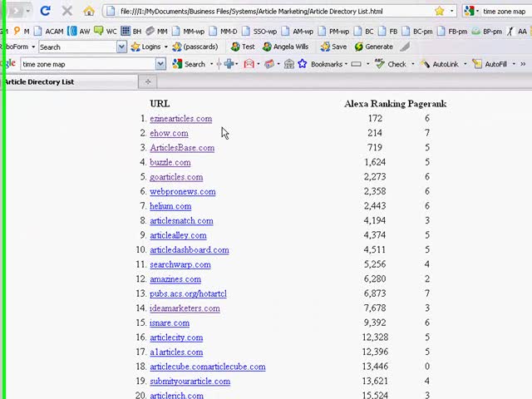Click Google toolbar Search button

coord(189,64)
